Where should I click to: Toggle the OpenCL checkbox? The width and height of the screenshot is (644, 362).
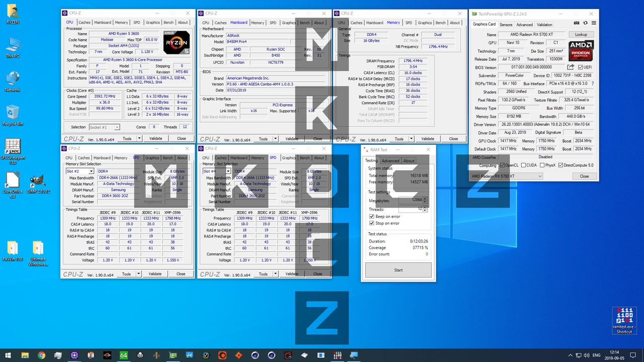[502, 165]
